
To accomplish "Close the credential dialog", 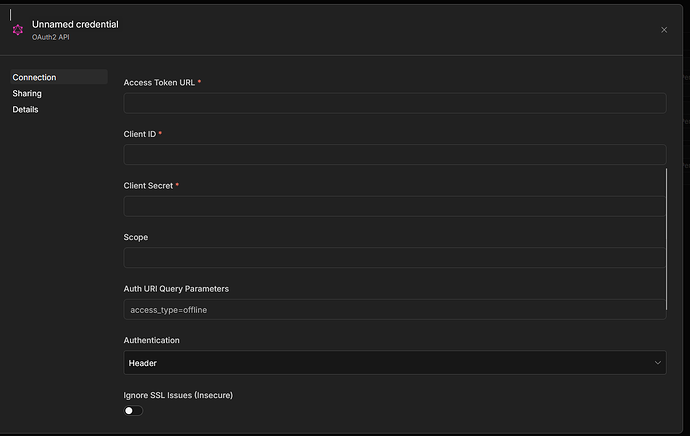I will (664, 30).
